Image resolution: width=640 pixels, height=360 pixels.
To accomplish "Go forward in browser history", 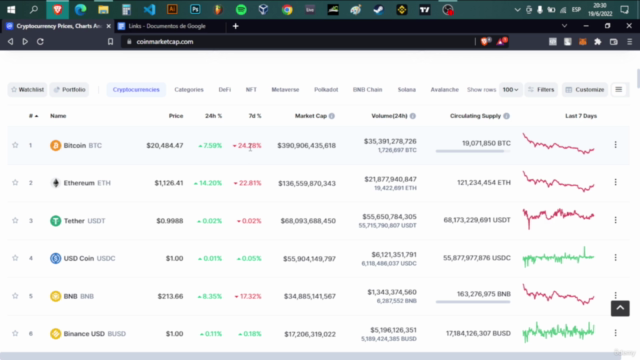I will (25, 42).
